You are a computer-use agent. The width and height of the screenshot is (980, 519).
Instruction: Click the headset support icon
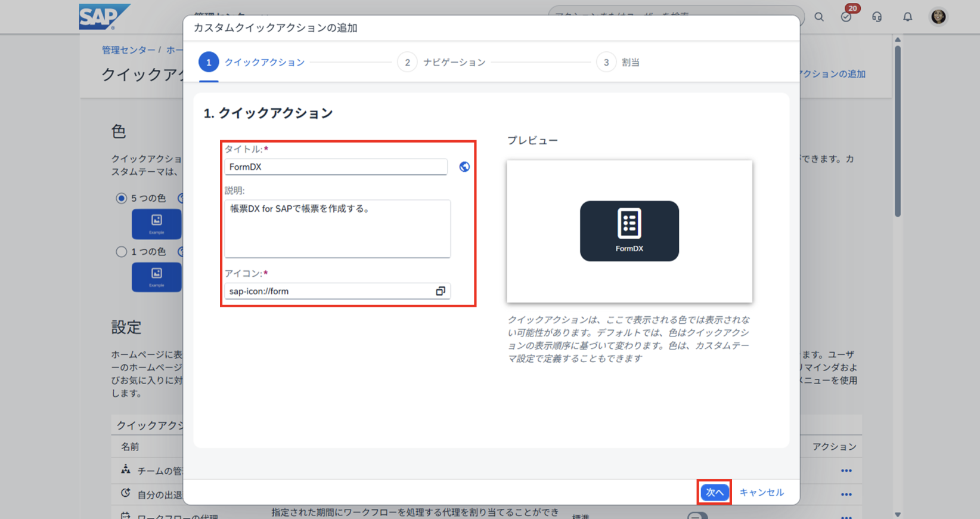[877, 17]
